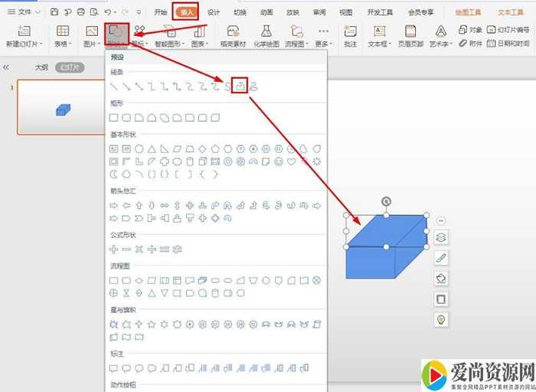Image resolution: width=536 pixels, height=392 pixels.
Task: Collapse the floating toolbar with minus button
Action: click(x=441, y=220)
